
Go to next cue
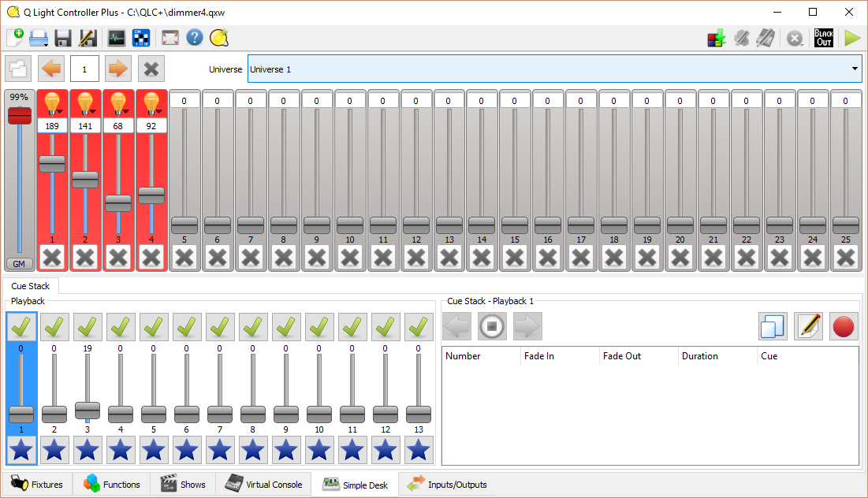pos(527,326)
